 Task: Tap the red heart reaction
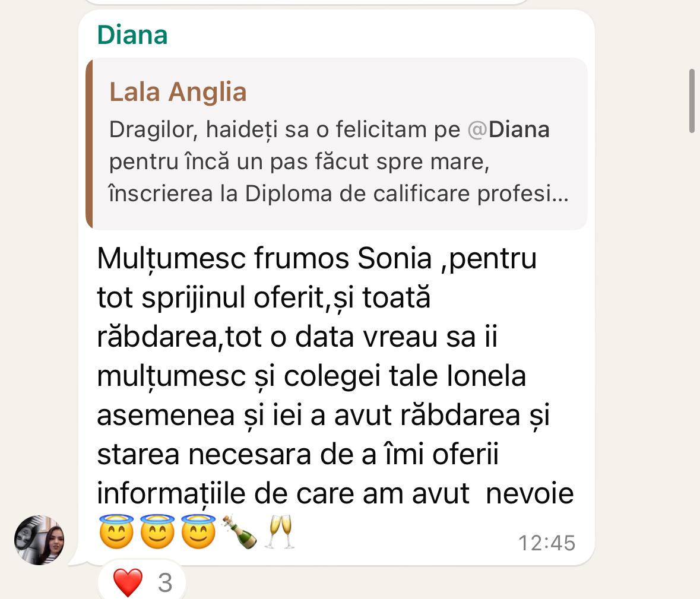[128, 582]
